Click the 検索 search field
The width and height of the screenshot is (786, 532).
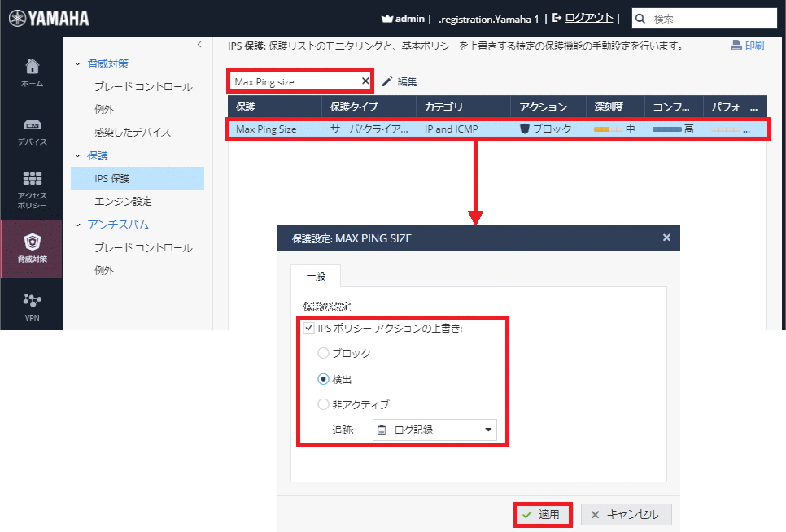pyautogui.click(x=708, y=18)
